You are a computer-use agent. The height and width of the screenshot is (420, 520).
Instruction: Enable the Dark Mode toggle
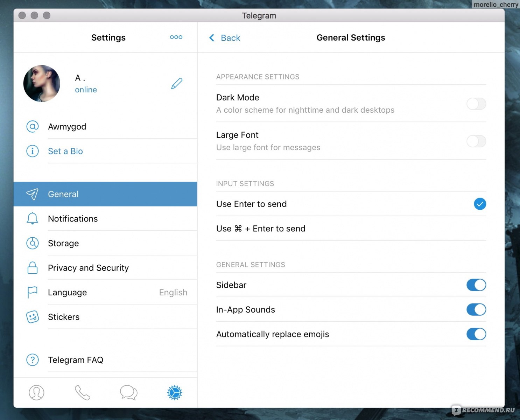476,104
